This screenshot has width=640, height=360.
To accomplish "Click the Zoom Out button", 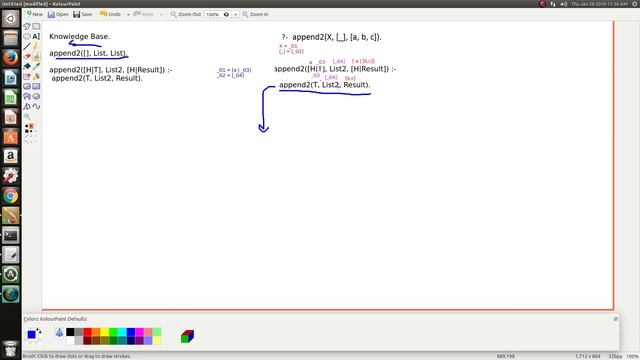I will tap(186, 14).
